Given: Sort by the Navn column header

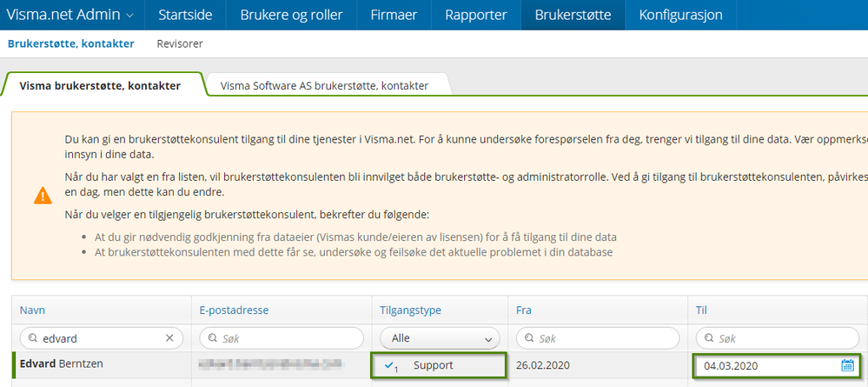Looking at the screenshot, I should (x=32, y=310).
